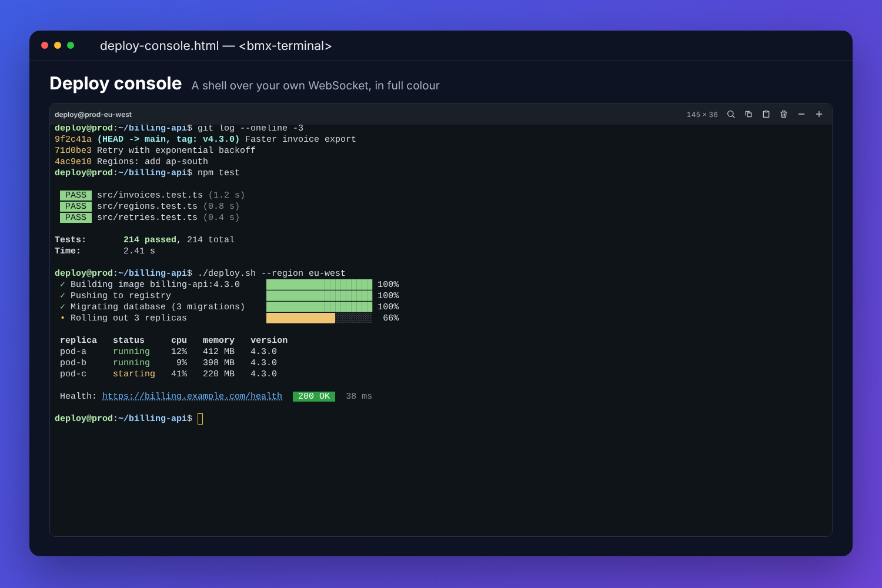
Task: Click the Rolling out 3 replicas progress bar
Action: pos(319,318)
